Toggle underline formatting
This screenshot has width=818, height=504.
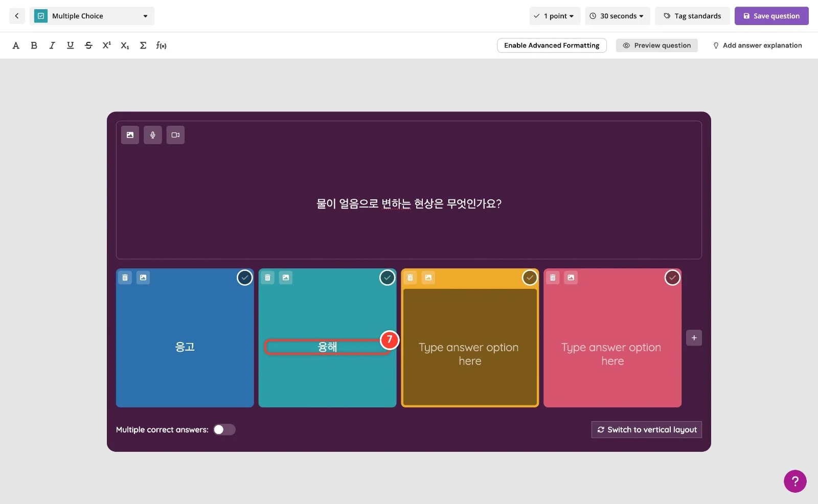[70, 45]
